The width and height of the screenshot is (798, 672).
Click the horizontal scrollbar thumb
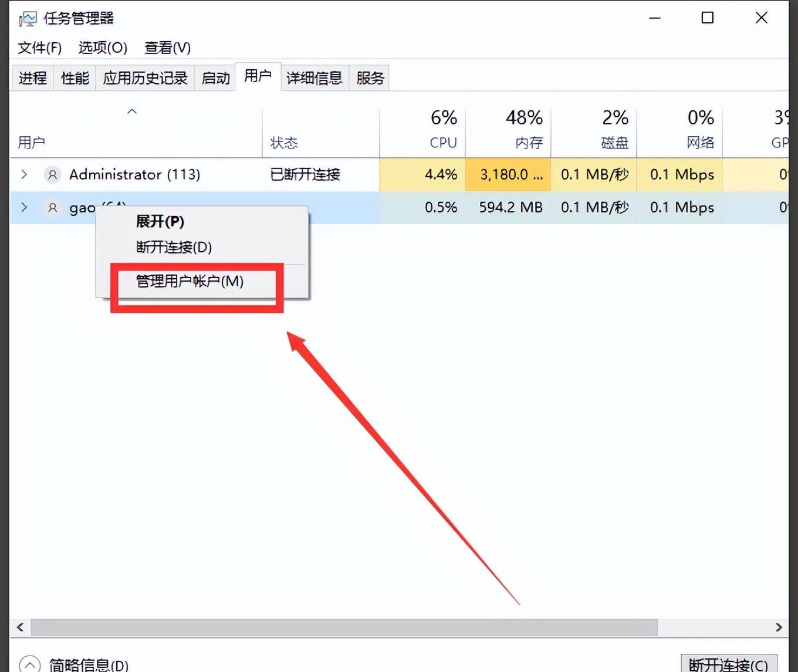[x=344, y=627]
